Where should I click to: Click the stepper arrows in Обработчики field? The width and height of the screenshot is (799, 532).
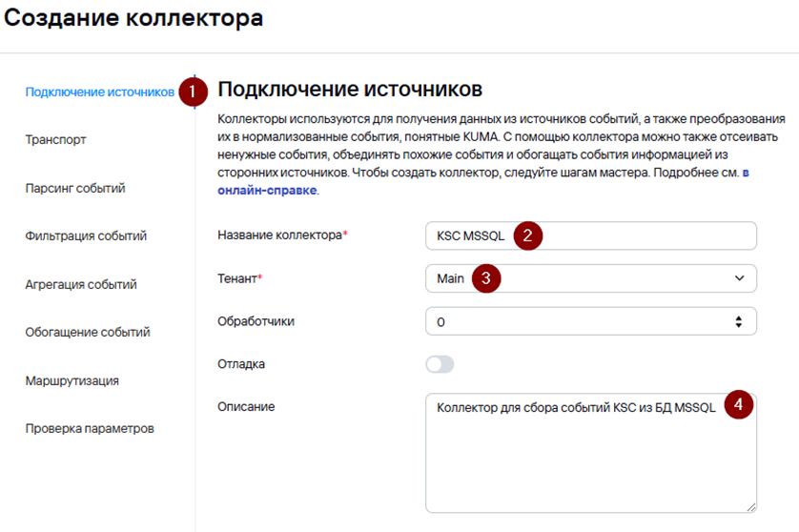pyautogui.click(x=738, y=321)
